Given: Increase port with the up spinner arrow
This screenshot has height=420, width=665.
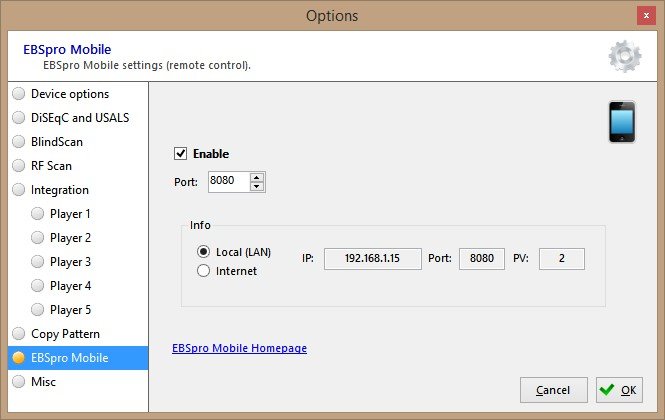Looking at the screenshot, I should 257,177.
